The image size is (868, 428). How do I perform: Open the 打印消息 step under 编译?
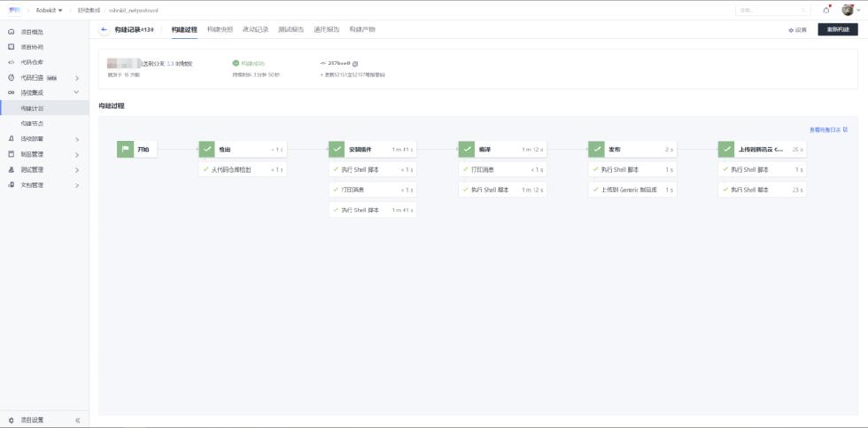coord(503,169)
